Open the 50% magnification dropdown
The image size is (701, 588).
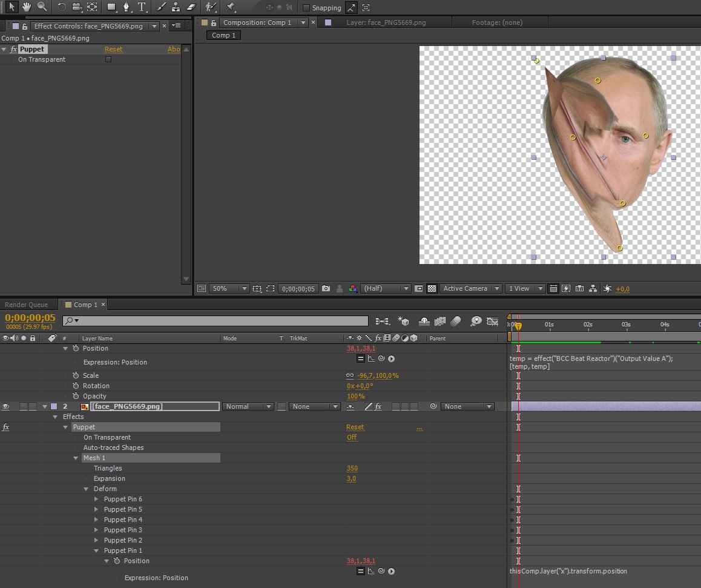[x=229, y=289]
